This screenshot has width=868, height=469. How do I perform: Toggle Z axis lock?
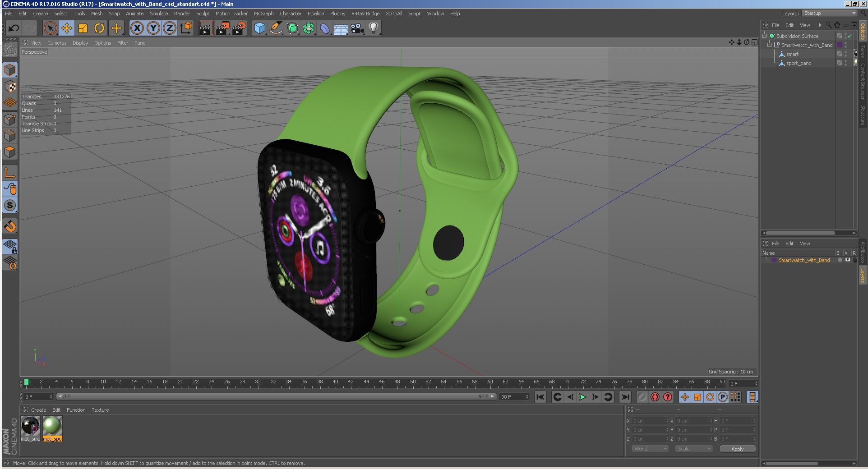(170, 28)
